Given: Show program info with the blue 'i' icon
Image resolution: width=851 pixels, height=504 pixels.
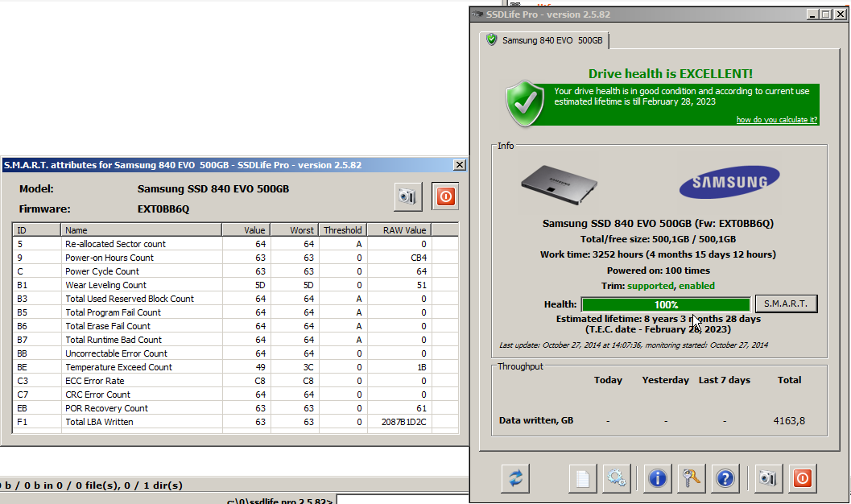Looking at the screenshot, I should (x=657, y=478).
